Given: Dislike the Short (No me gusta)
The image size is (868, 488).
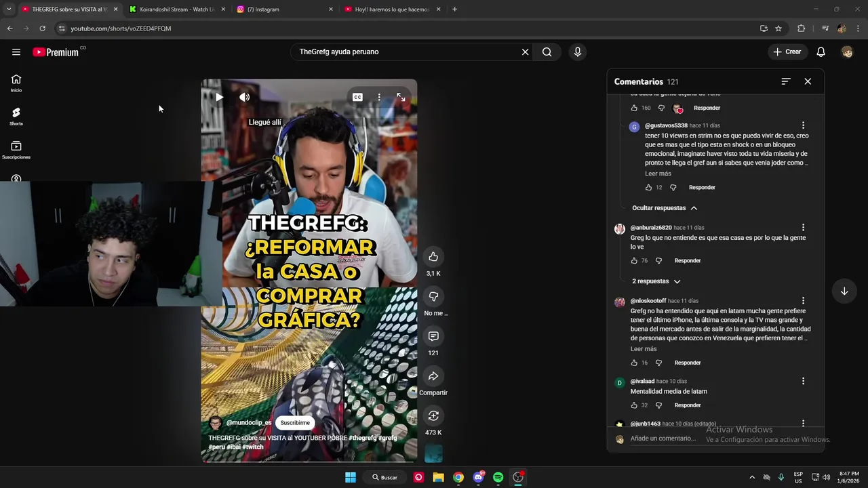Looking at the screenshot, I should point(433,297).
